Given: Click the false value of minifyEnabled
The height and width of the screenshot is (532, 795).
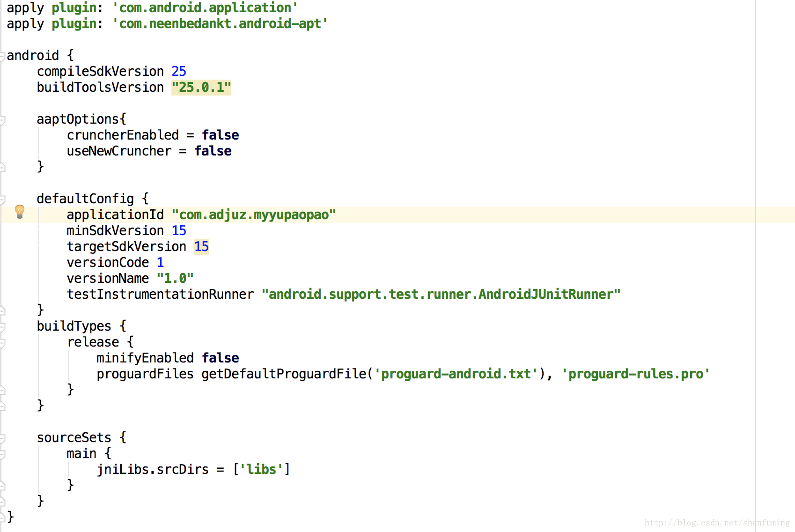Looking at the screenshot, I should click(221, 358).
